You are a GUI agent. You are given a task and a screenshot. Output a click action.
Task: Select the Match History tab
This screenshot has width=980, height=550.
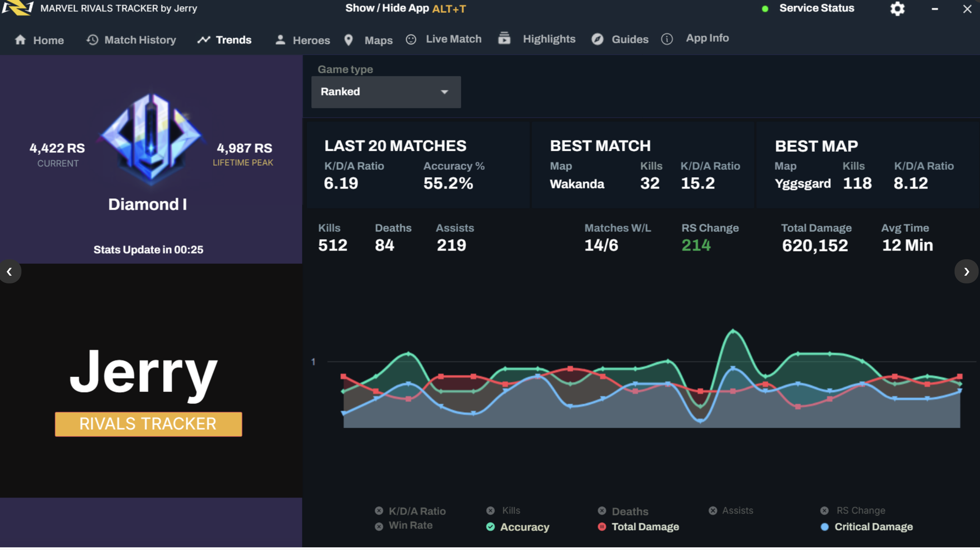131,40
